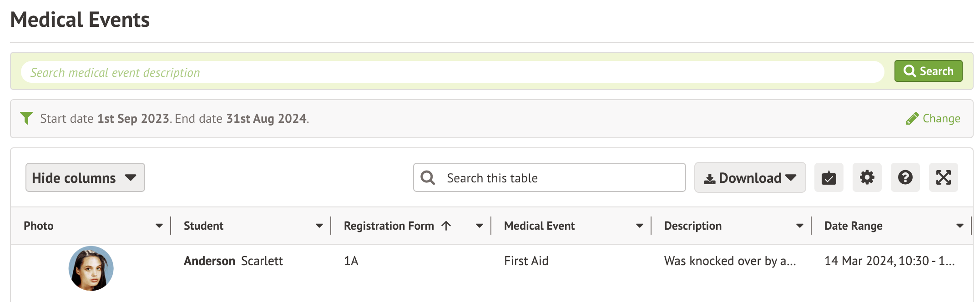980x302 pixels.
Task: Open Scarlett Anderson's photo thumbnail
Action: [91, 268]
